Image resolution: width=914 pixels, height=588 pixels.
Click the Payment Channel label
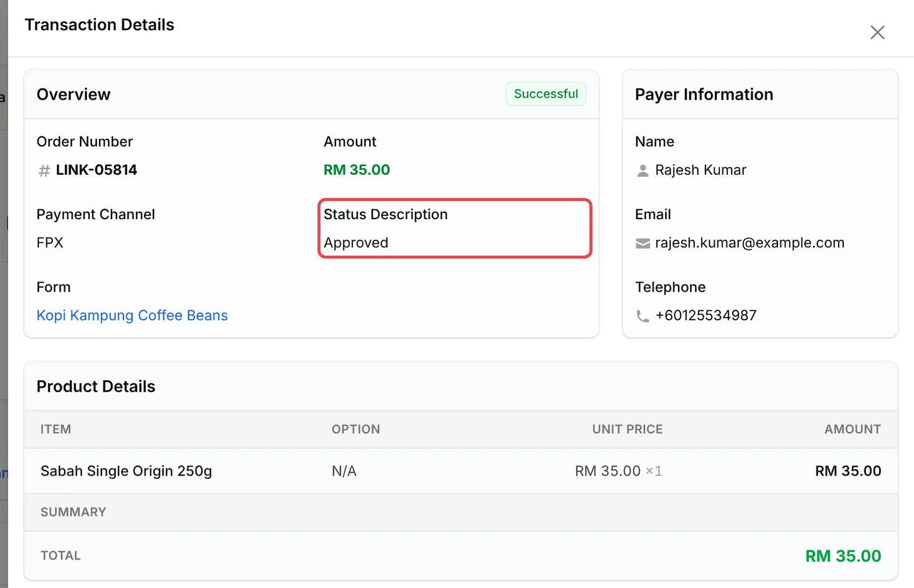96,215
